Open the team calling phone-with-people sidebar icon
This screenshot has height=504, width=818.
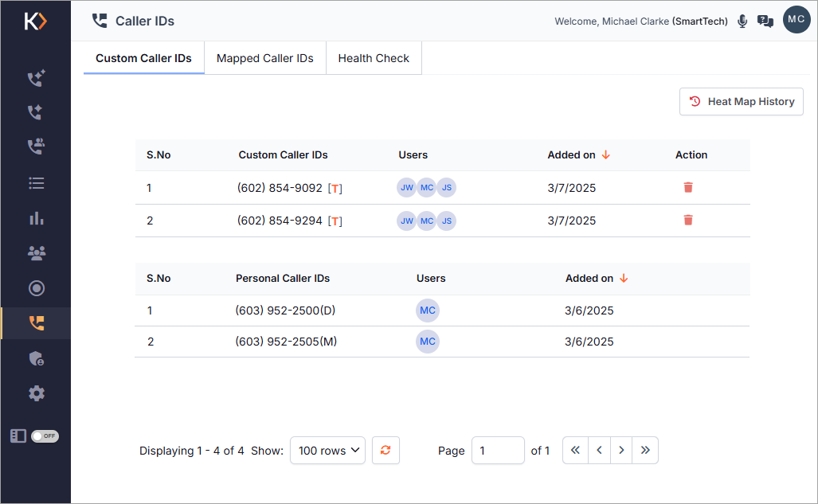pyautogui.click(x=36, y=146)
